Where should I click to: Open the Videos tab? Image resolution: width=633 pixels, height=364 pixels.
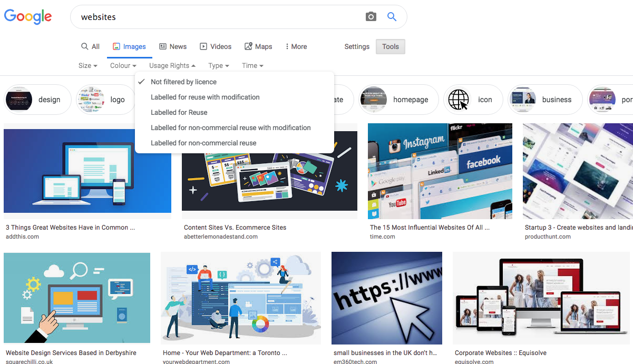tap(216, 46)
